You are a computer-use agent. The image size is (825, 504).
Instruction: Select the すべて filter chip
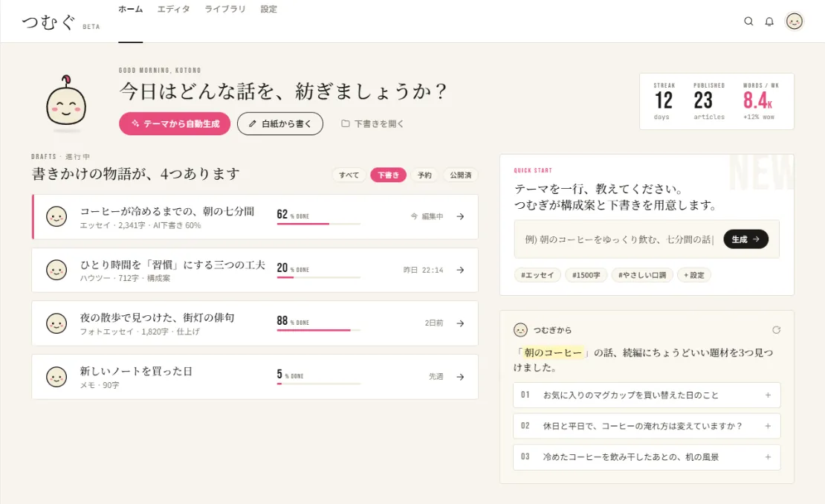349,175
